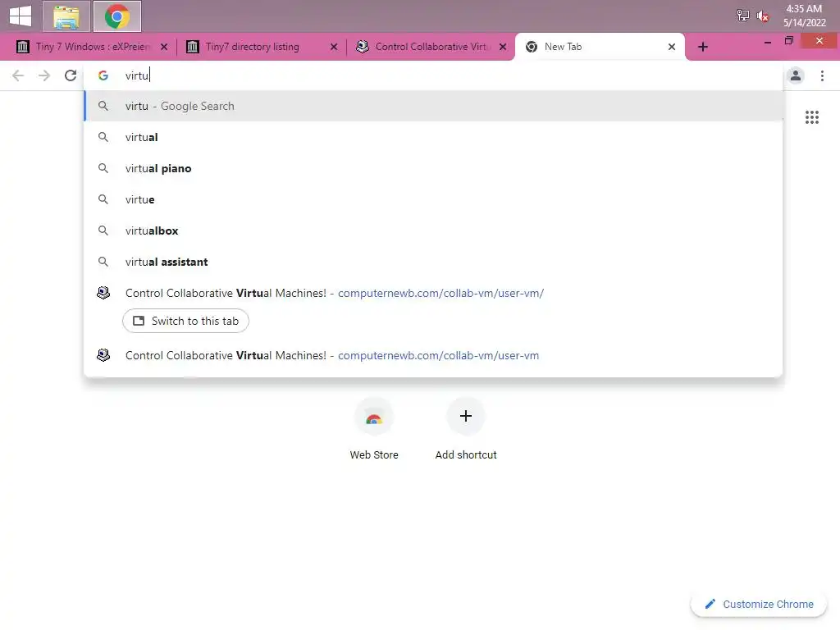Go back to previous page
This screenshot has width=840, height=630.
pyautogui.click(x=18, y=75)
